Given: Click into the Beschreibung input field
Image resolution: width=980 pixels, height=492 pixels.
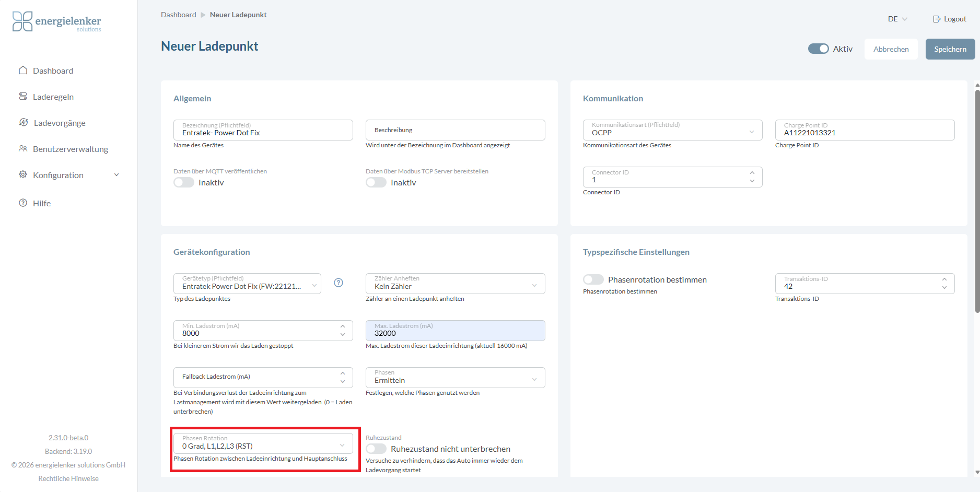Looking at the screenshot, I should pyautogui.click(x=455, y=130).
